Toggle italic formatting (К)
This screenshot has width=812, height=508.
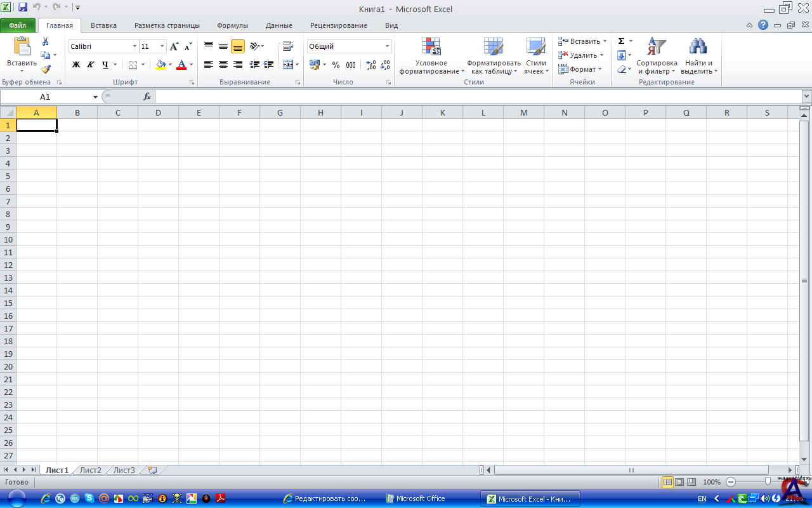click(90, 65)
